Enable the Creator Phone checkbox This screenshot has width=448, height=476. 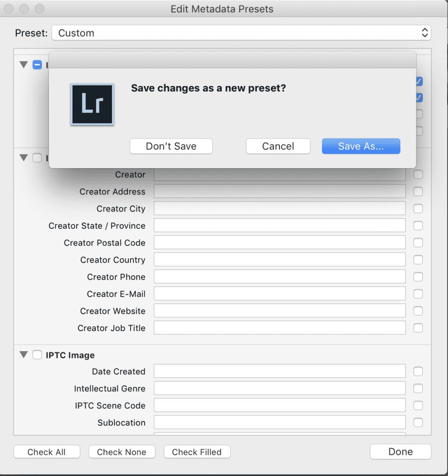(x=418, y=277)
